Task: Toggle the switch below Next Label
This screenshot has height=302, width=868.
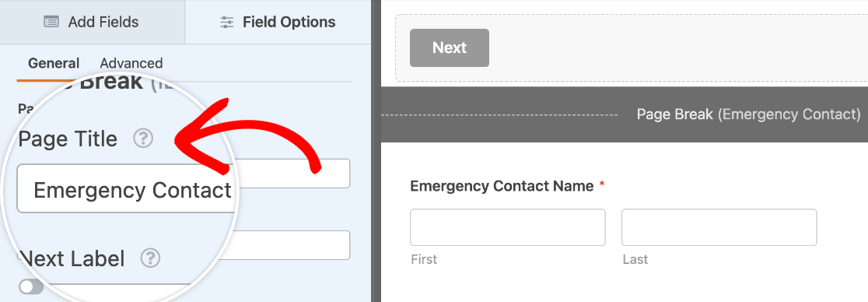Action: coord(30,286)
